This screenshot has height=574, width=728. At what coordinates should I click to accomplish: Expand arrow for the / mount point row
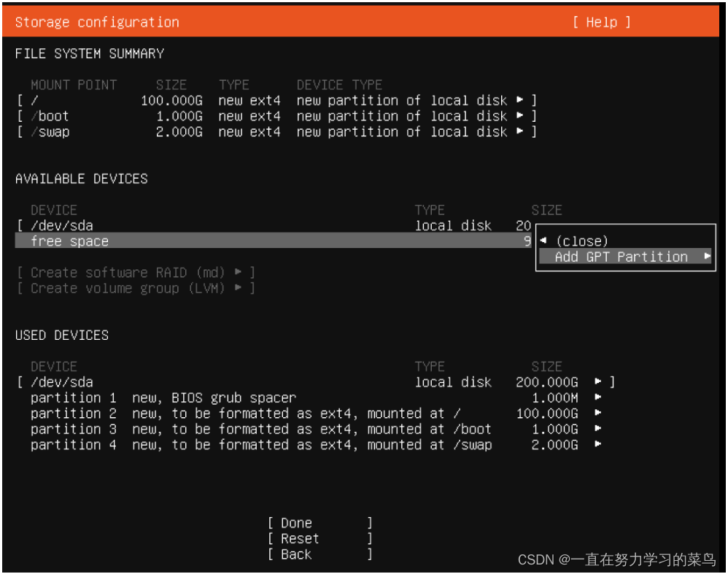click(x=520, y=100)
